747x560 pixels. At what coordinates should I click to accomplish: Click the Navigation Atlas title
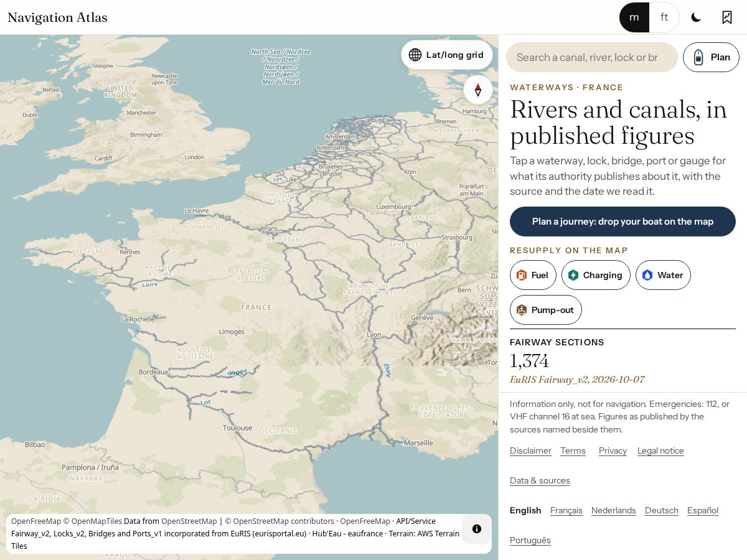pos(57,17)
